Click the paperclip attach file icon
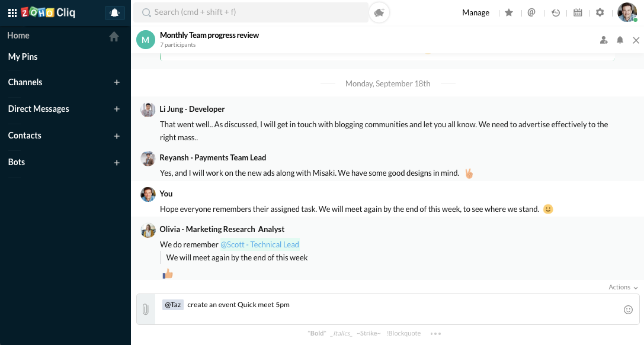 coord(146,309)
